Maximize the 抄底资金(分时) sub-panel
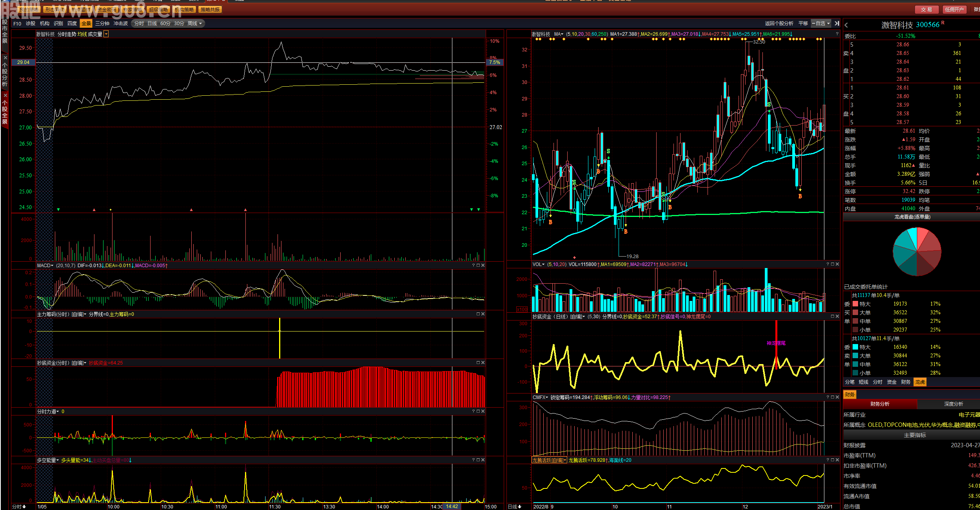This screenshot has height=510, width=980. (478, 363)
